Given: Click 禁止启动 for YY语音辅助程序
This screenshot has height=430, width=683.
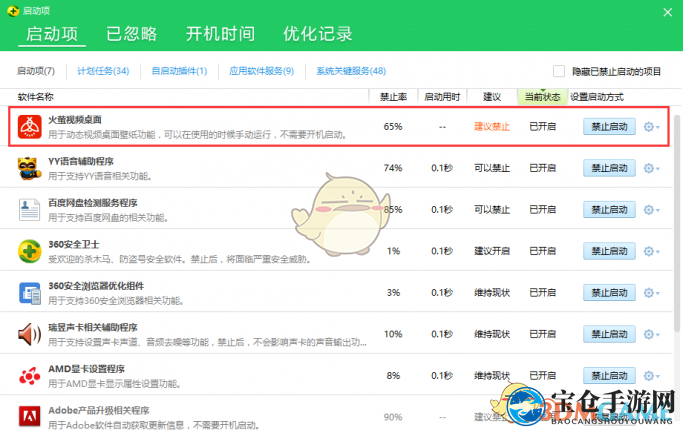Looking at the screenshot, I should tap(609, 168).
